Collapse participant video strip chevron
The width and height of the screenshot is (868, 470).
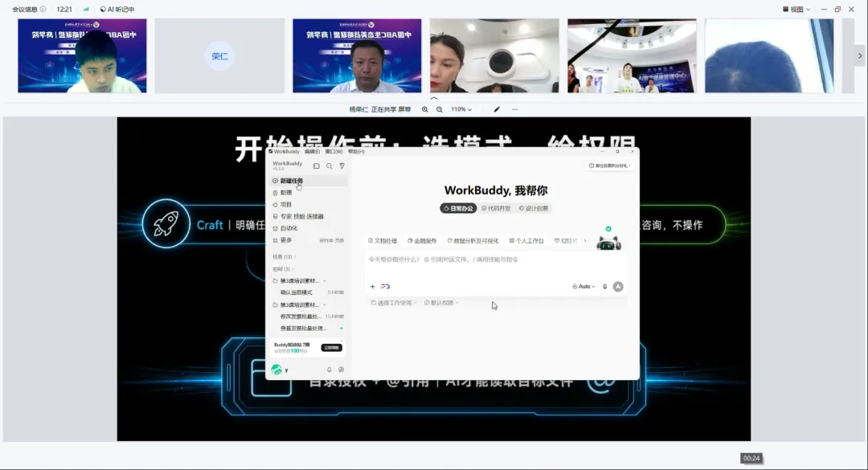point(434,99)
